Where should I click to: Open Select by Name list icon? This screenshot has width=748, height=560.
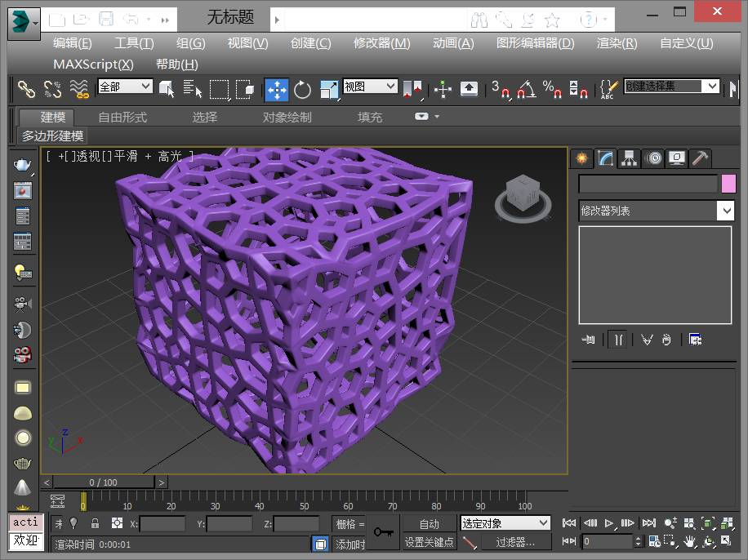coord(193,89)
